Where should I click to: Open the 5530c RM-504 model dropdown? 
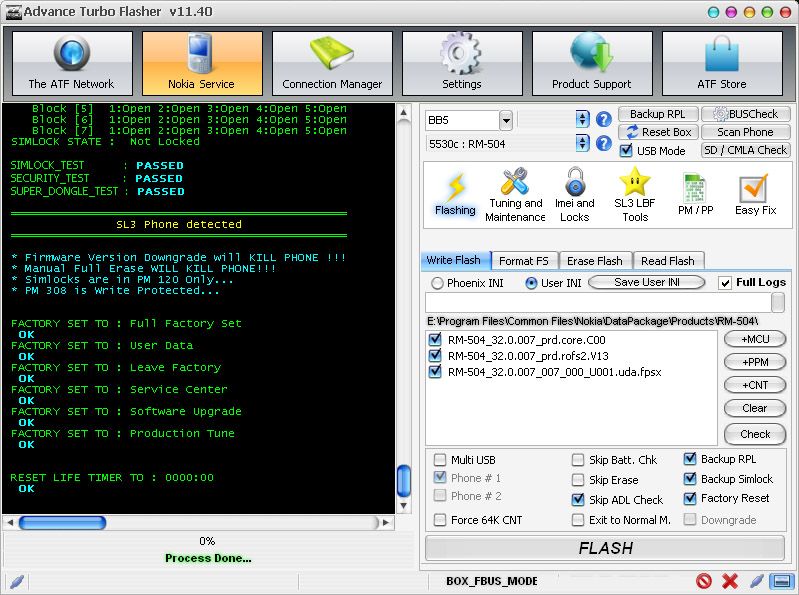point(583,146)
